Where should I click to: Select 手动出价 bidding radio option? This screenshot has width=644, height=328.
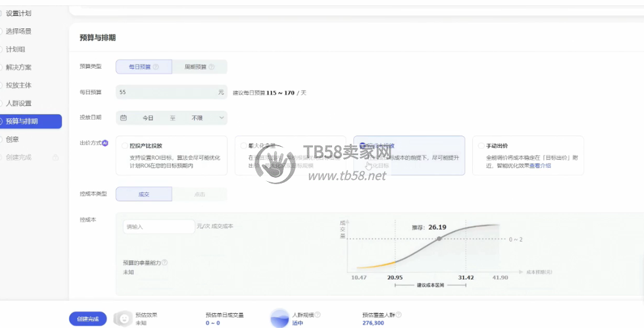[481, 146]
